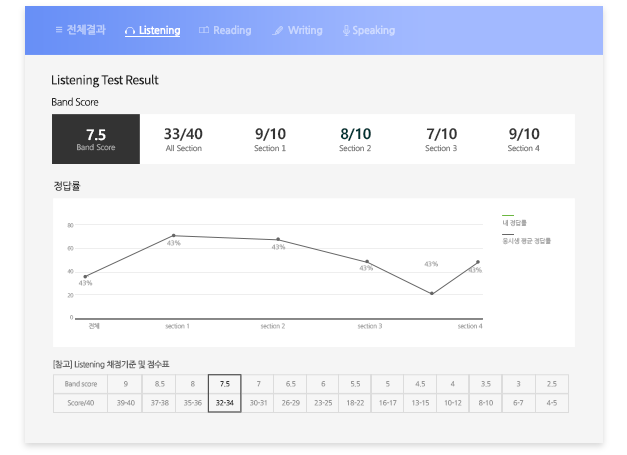Click the 23-25 score cell
627x455 pixels.
coord(323,403)
